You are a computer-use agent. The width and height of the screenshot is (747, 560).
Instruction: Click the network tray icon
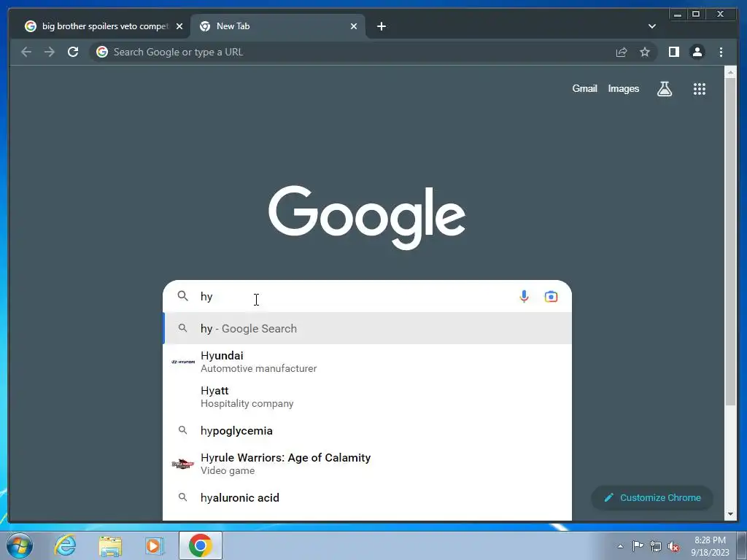tap(656, 546)
